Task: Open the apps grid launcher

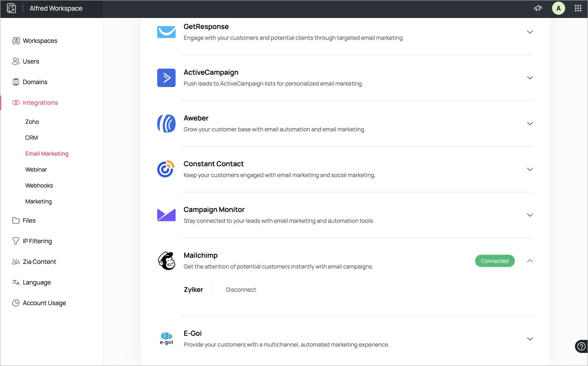Action: click(578, 8)
